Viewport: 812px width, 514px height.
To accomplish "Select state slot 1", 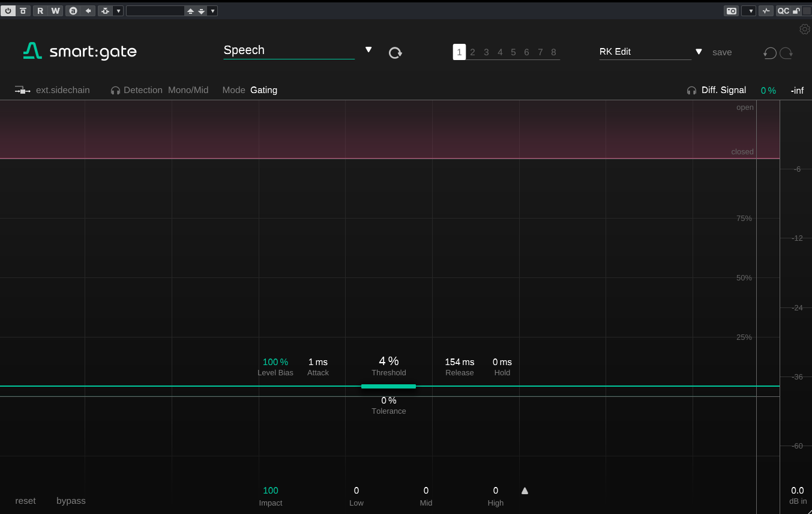I will [459, 52].
